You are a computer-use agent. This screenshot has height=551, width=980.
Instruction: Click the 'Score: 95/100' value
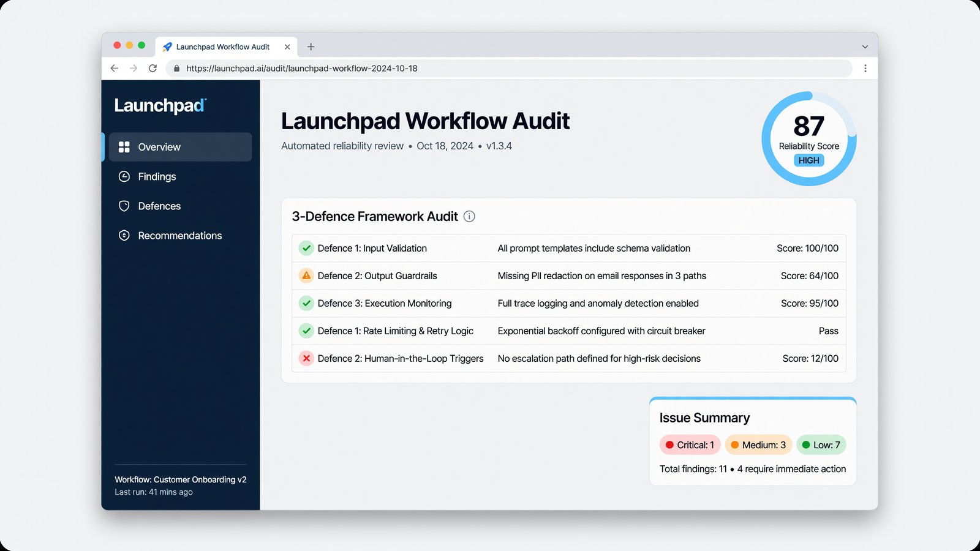(x=810, y=303)
